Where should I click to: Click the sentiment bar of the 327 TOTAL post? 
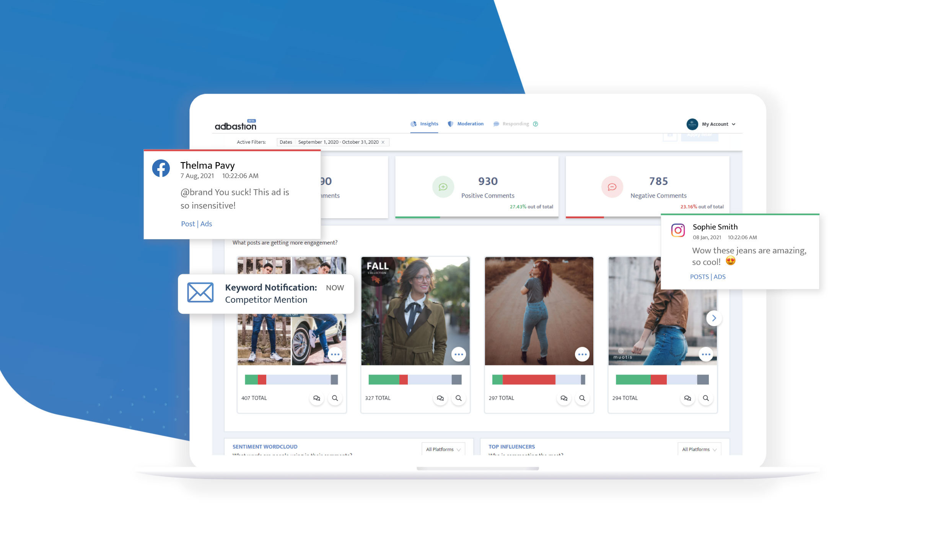point(415,380)
